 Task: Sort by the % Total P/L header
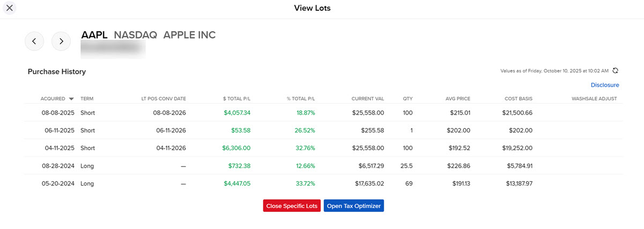point(301,99)
